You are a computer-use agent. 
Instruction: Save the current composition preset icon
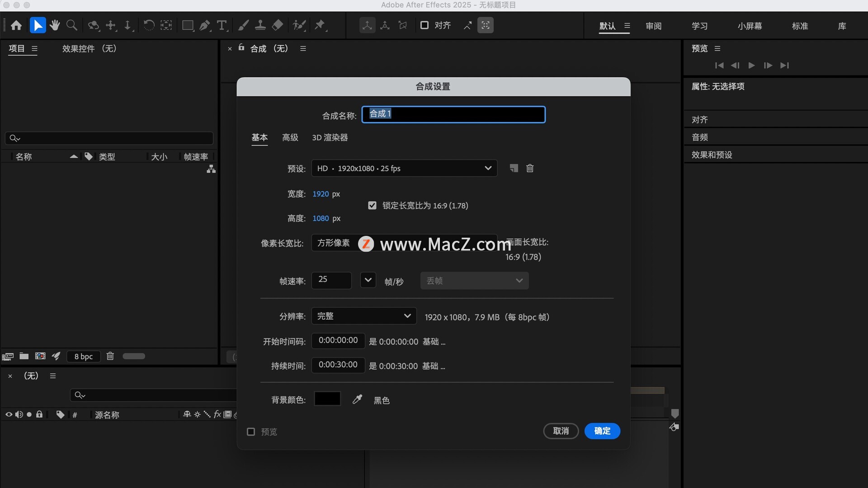point(514,168)
